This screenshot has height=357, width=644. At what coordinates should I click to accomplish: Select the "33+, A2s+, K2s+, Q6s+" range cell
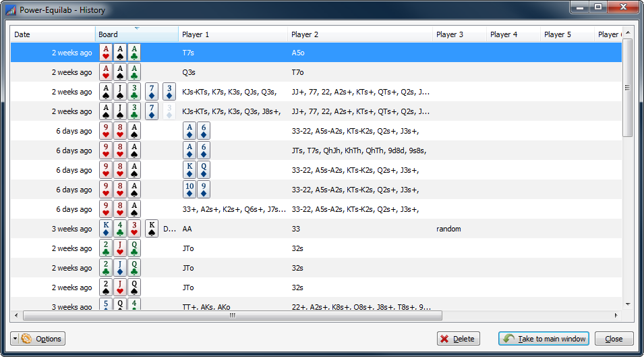pos(234,209)
